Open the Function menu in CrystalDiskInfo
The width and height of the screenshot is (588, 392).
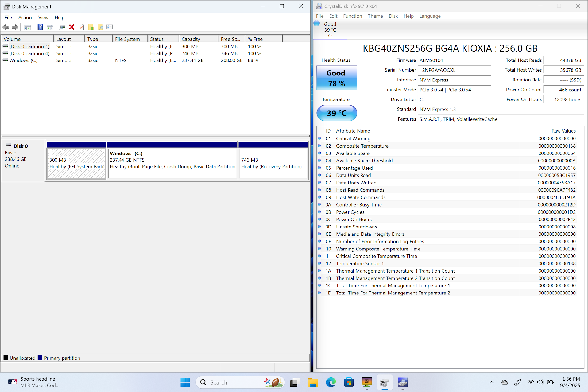coord(353,16)
